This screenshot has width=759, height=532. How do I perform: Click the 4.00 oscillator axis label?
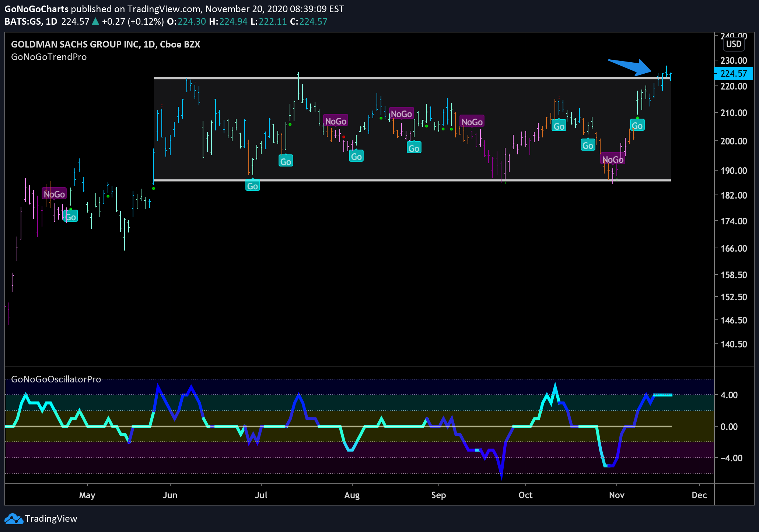(x=729, y=395)
